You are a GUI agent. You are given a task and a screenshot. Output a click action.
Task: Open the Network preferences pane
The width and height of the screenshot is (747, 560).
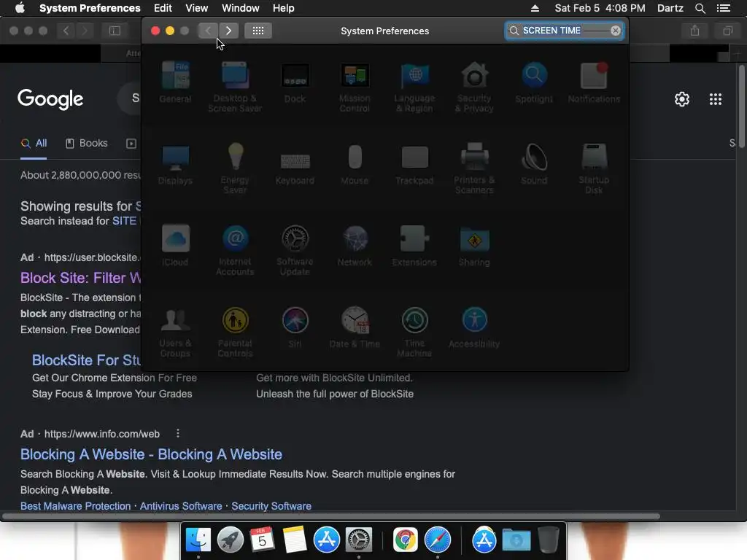tap(355, 246)
